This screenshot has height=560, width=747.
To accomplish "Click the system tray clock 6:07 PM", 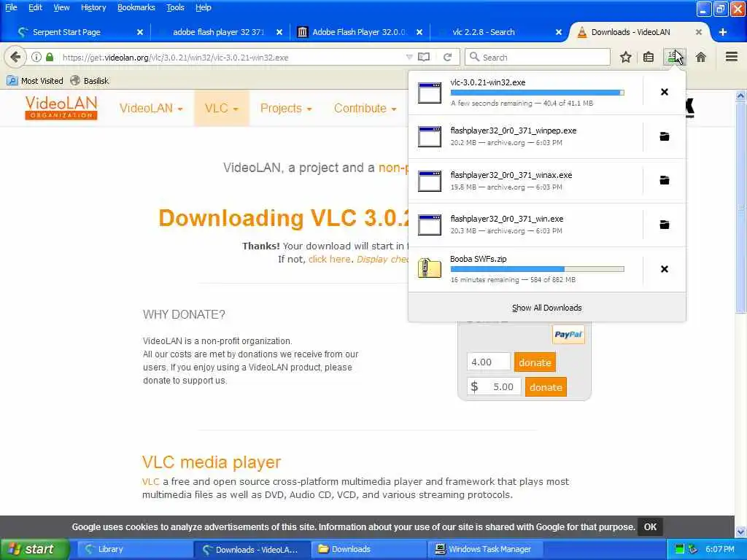I will click(720, 549).
